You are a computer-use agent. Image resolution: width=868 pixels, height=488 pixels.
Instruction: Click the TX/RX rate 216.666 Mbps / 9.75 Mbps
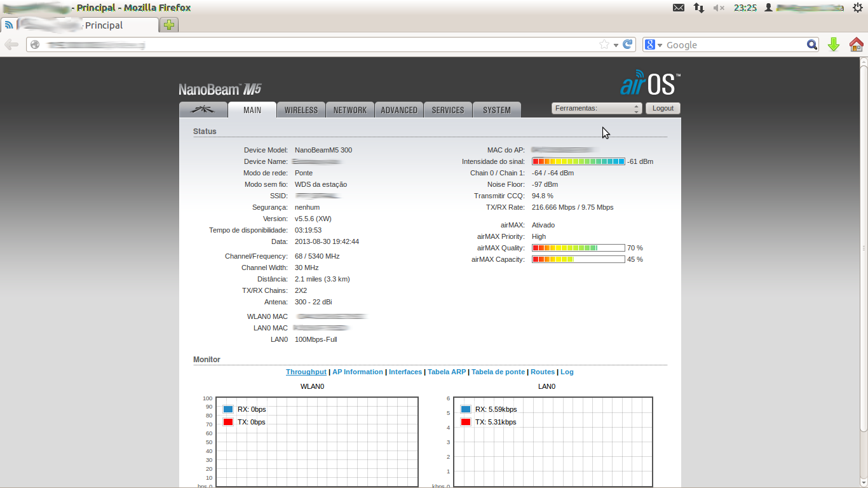(573, 207)
